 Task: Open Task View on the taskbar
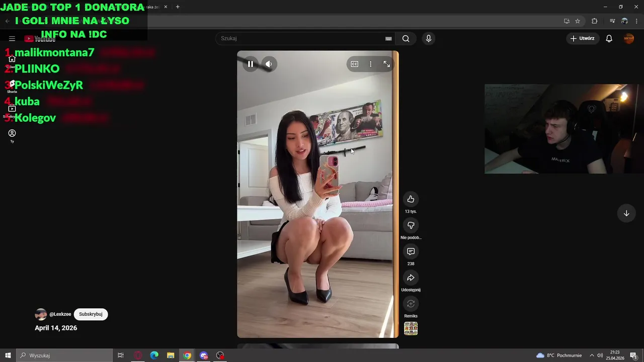pos(121,355)
